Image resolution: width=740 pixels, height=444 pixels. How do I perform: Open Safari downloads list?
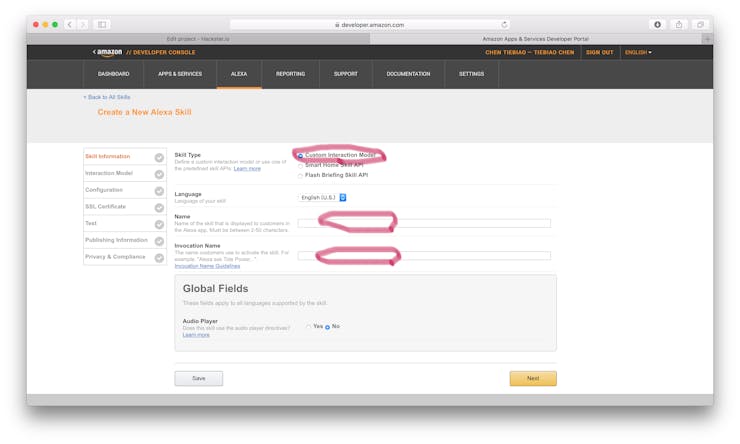[x=657, y=25]
